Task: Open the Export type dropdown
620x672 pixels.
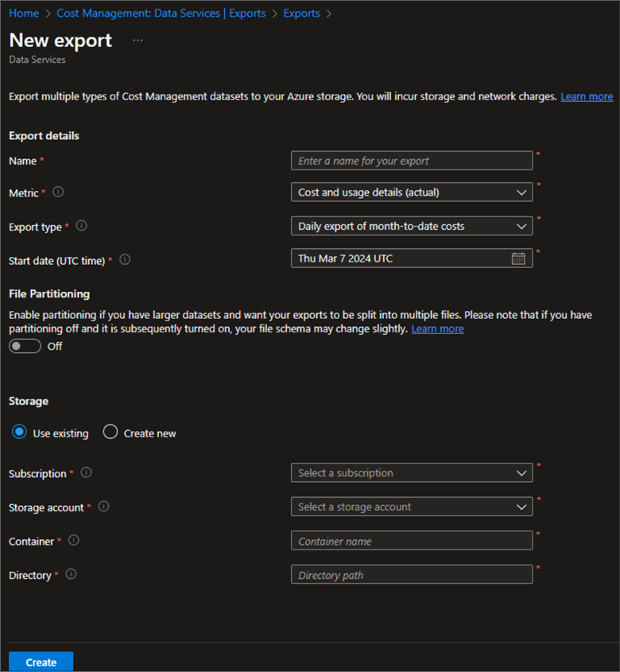Action: pos(411,227)
